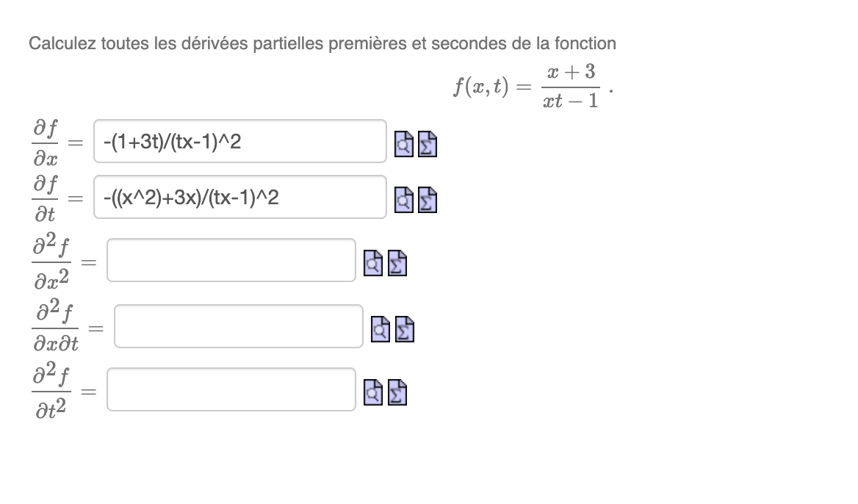Click the preview icon beside the ∂²f/∂x∂t box

(381, 330)
